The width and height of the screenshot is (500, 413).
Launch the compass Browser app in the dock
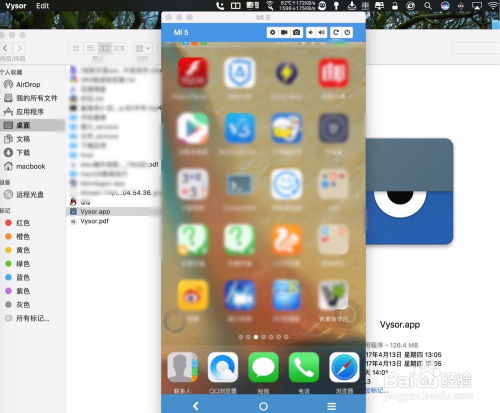(344, 367)
